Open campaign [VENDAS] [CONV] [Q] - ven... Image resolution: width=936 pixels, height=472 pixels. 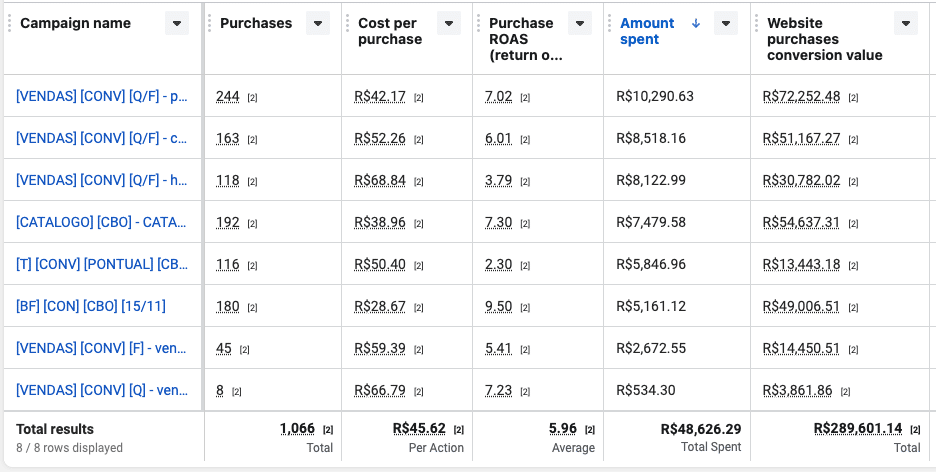click(x=101, y=390)
